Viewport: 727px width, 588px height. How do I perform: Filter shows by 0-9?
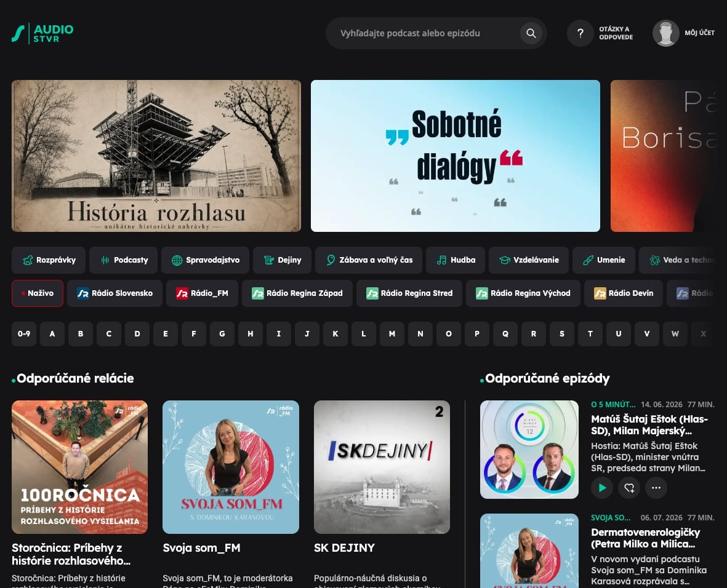(24, 333)
